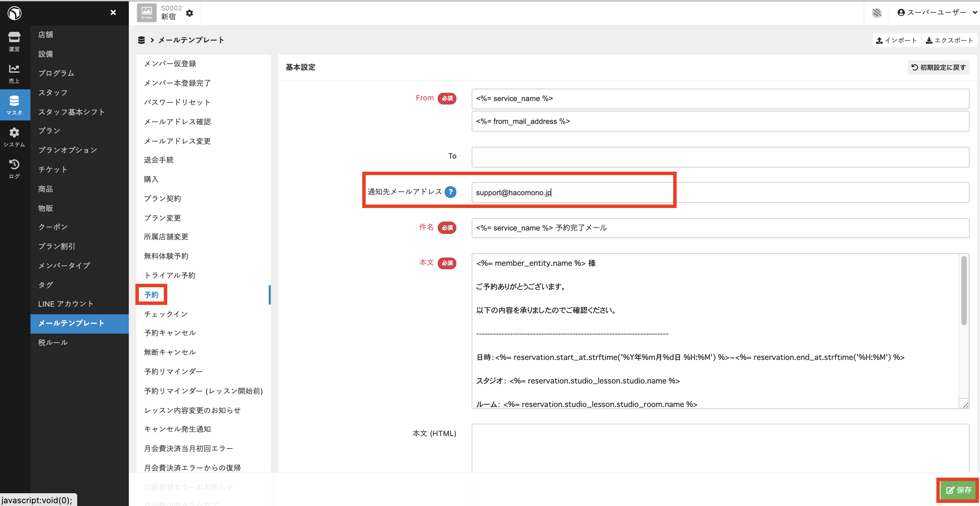Click the インポート button
The image size is (980, 506).
point(896,40)
